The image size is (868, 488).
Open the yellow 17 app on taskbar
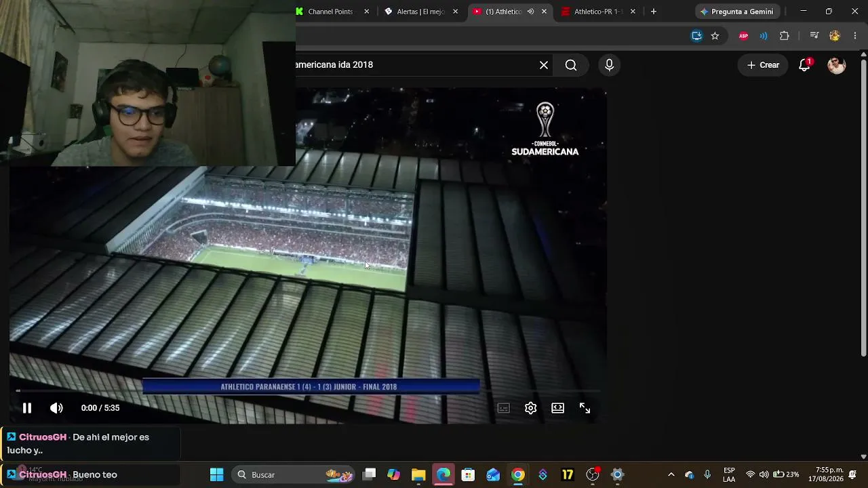pos(568,474)
